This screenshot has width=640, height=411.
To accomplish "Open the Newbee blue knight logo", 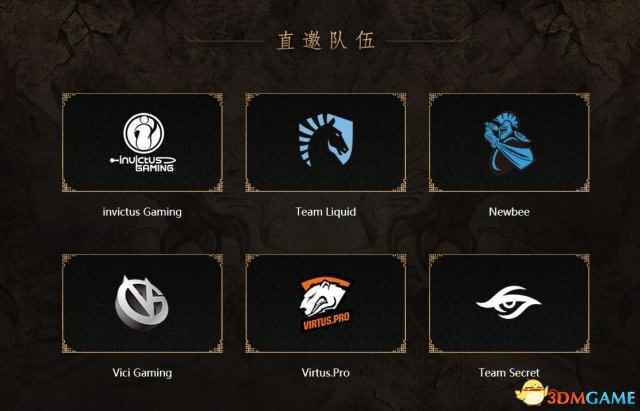I will [509, 142].
